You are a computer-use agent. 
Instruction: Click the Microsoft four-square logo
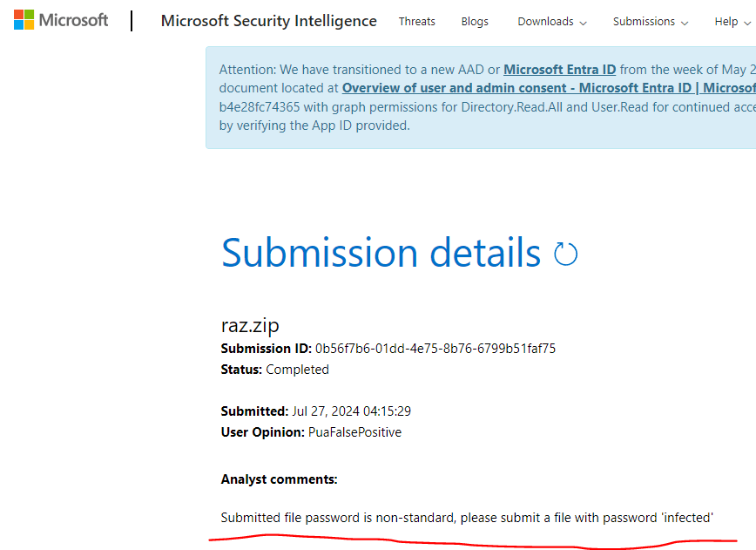[x=24, y=21]
